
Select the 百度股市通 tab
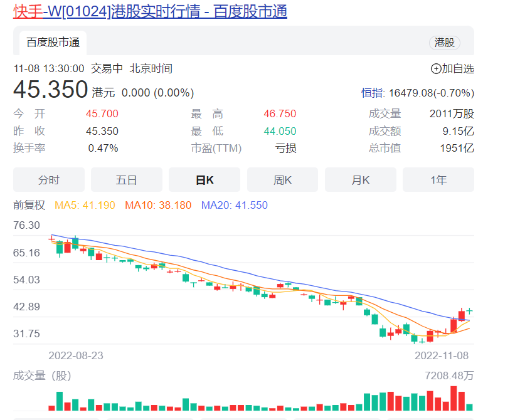click(53, 43)
